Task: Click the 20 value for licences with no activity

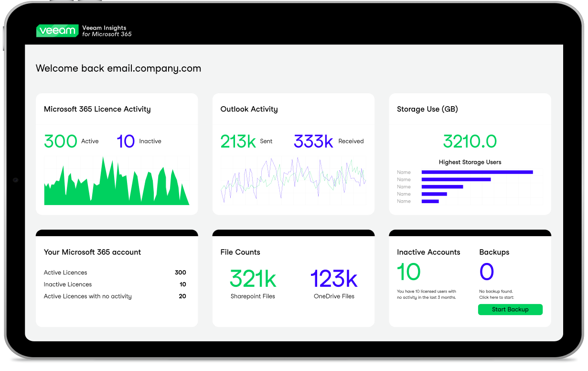Action: 182,296
